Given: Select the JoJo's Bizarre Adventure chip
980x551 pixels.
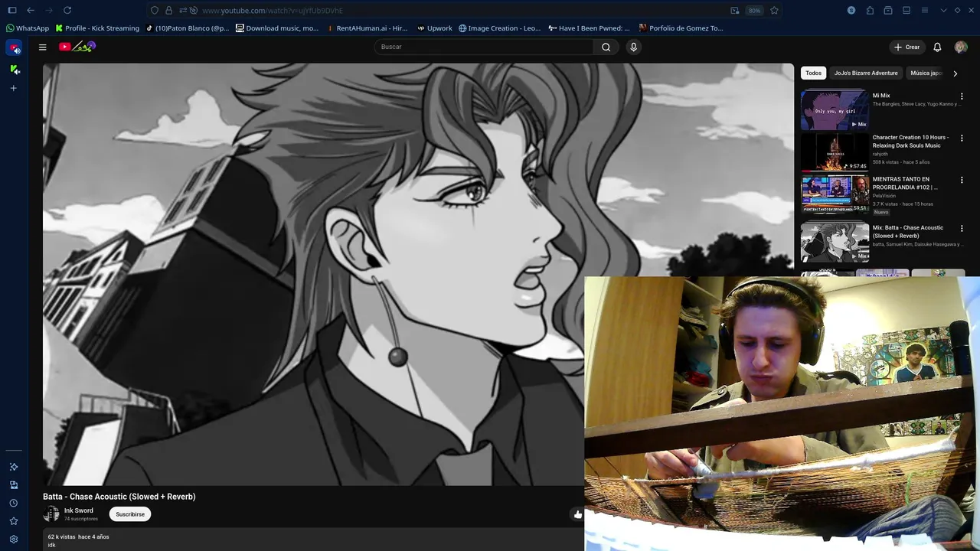Looking at the screenshot, I should [x=866, y=73].
